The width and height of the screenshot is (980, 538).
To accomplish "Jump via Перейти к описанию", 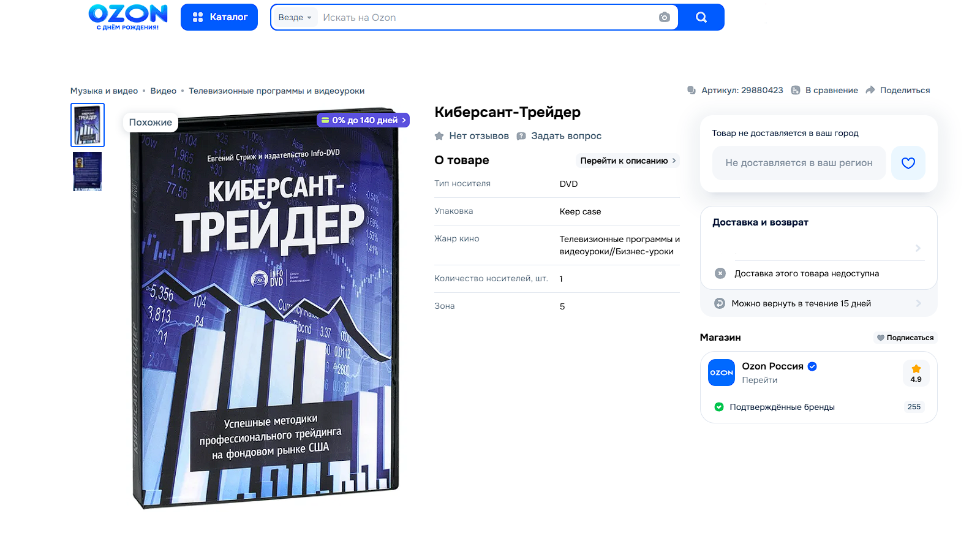I will coord(628,161).
